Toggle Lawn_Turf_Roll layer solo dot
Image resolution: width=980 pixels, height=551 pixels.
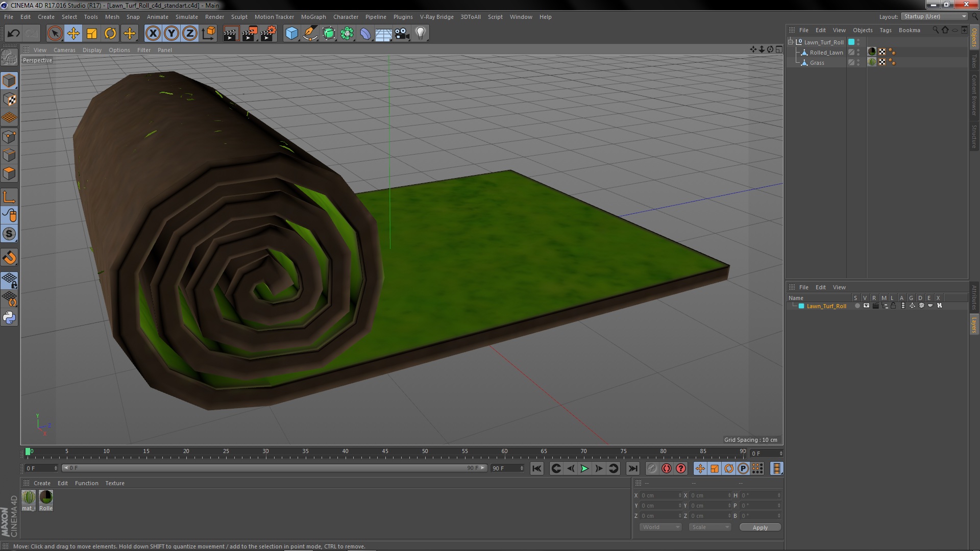tap(857, 306)
